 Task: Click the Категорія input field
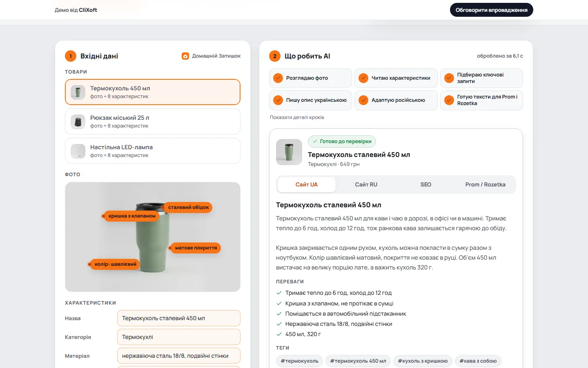click(x=179, y=337)
